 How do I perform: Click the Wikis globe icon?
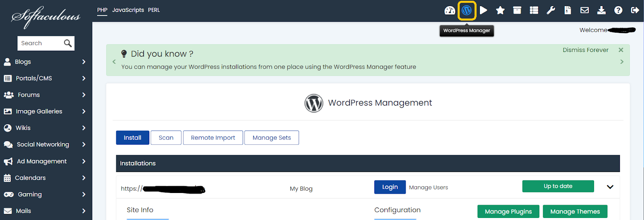click(x=8, y=128)
